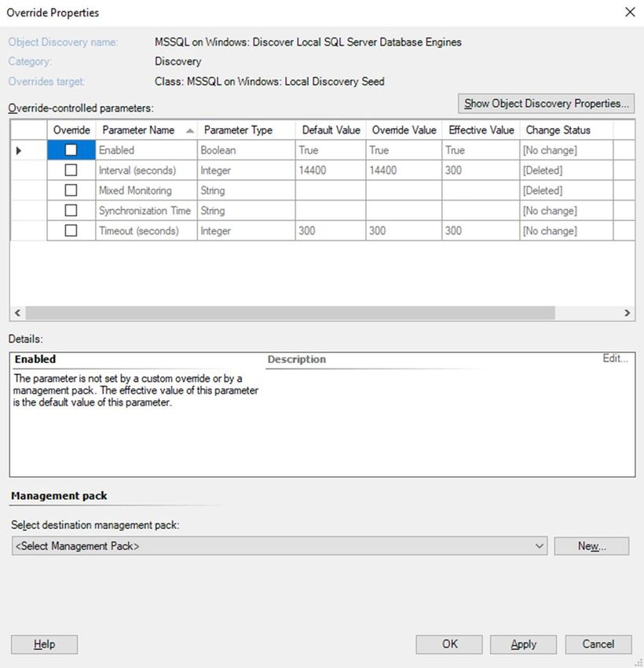Check Override for Timeout (seconds)
This screenshot has width=644, height=668.
[71, 230]
